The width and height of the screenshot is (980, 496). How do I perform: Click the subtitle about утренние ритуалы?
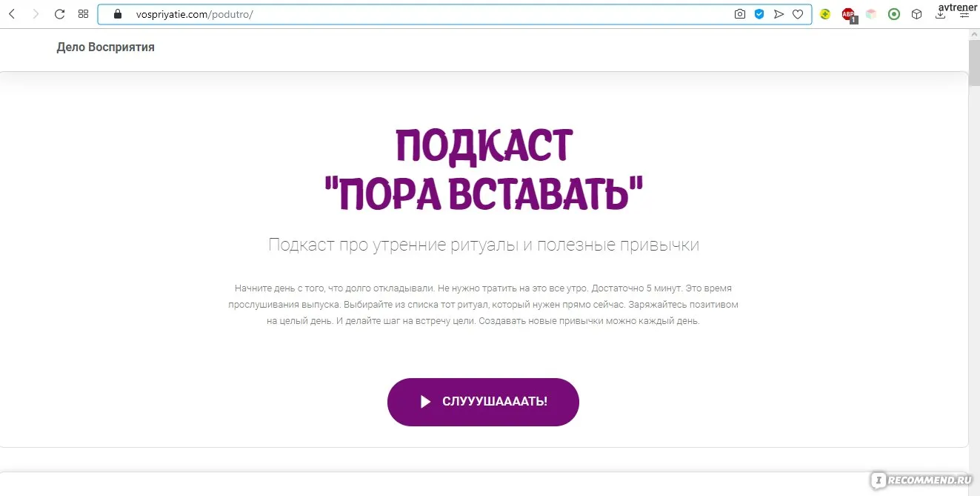point(484,245)
